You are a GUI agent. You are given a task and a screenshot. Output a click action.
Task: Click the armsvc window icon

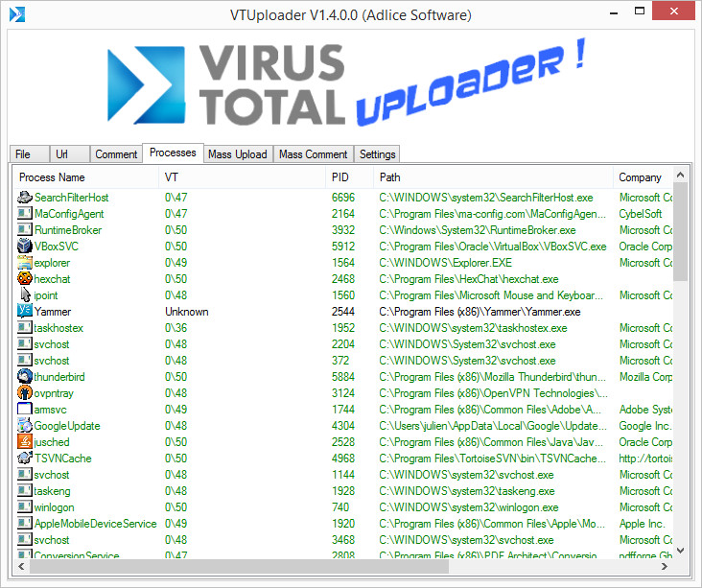[25, 410]
